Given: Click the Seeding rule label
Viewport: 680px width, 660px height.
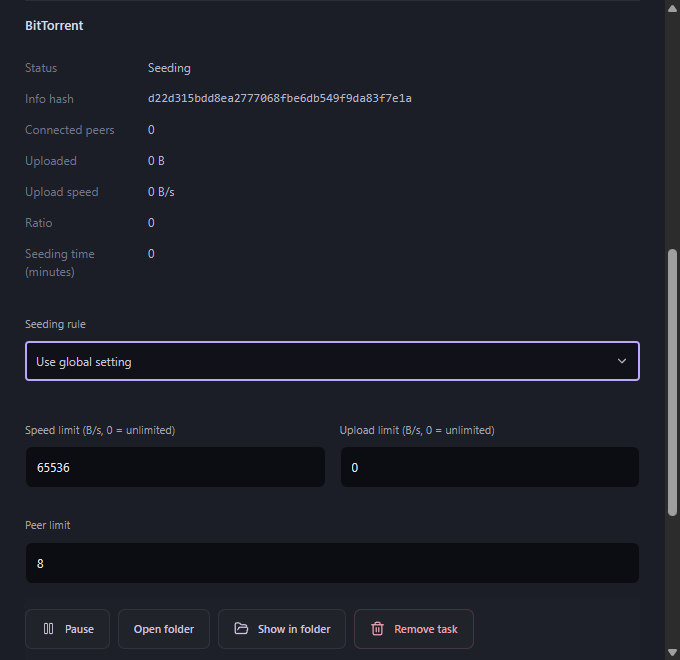Looking at the screenshot, I should 56,324.
